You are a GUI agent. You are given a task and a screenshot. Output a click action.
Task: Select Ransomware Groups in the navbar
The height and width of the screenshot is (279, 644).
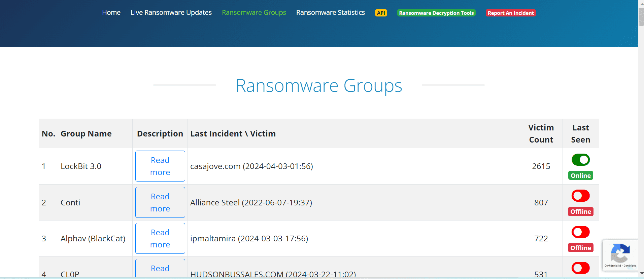pyautogui.click(x=254, y=12)
